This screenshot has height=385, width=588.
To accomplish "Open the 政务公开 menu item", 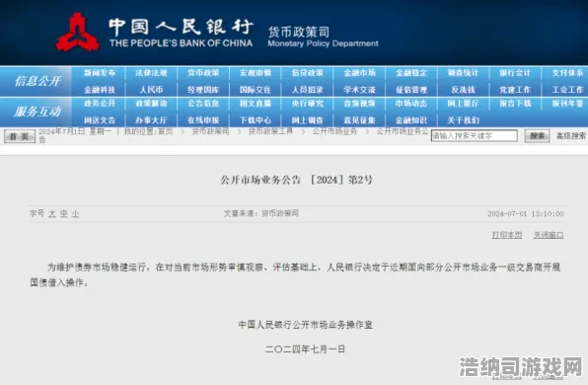I will [100, 104].
